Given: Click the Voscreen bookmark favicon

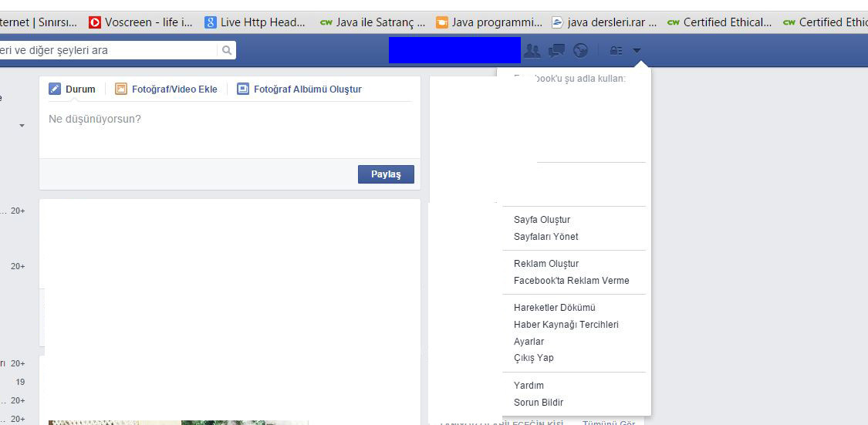Looking at the screenshot, I should click(x=95, y=22).
